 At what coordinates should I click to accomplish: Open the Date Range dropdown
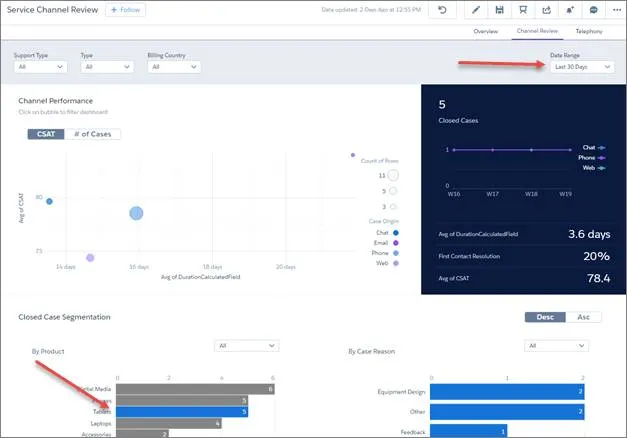[582, 67]
